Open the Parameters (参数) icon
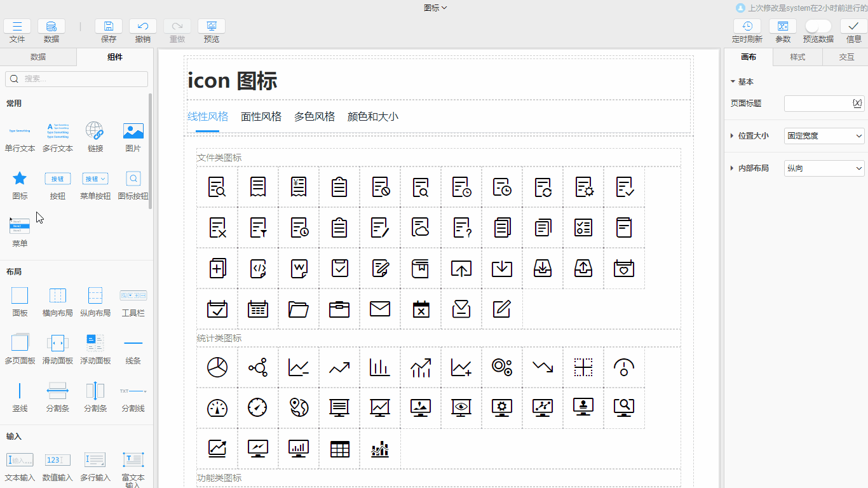 (783, 27)
